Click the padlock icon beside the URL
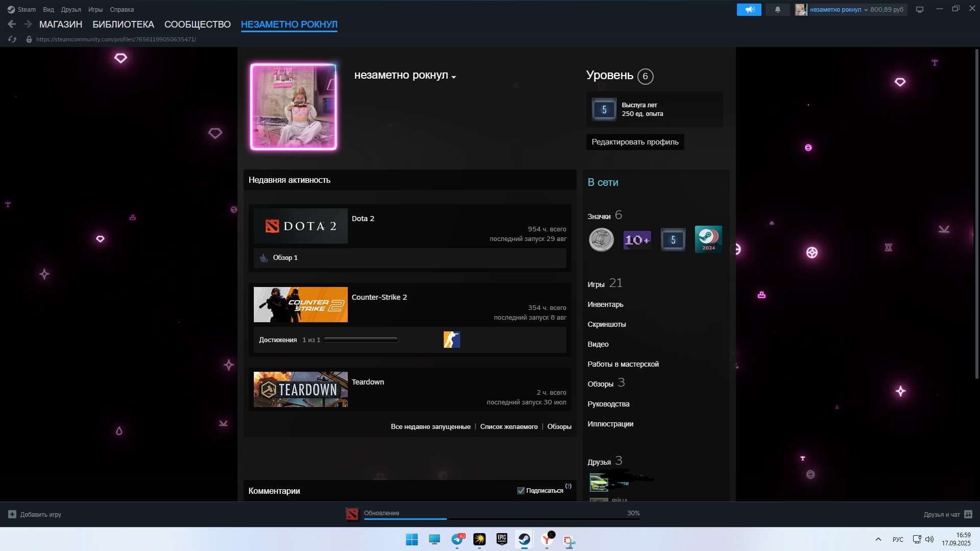The image size is (980, 551). pos(29,39)
